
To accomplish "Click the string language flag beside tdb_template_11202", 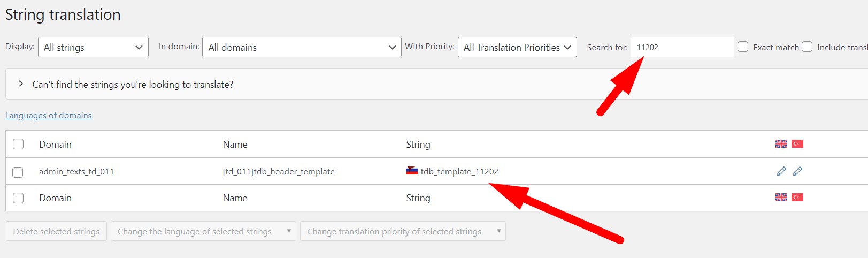I will (x=412, y=171).
